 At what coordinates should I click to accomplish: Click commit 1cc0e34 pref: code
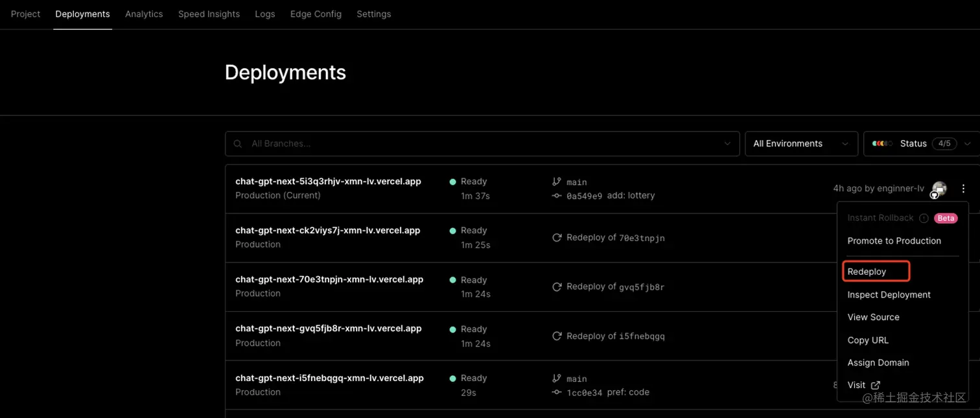[608, 392]
